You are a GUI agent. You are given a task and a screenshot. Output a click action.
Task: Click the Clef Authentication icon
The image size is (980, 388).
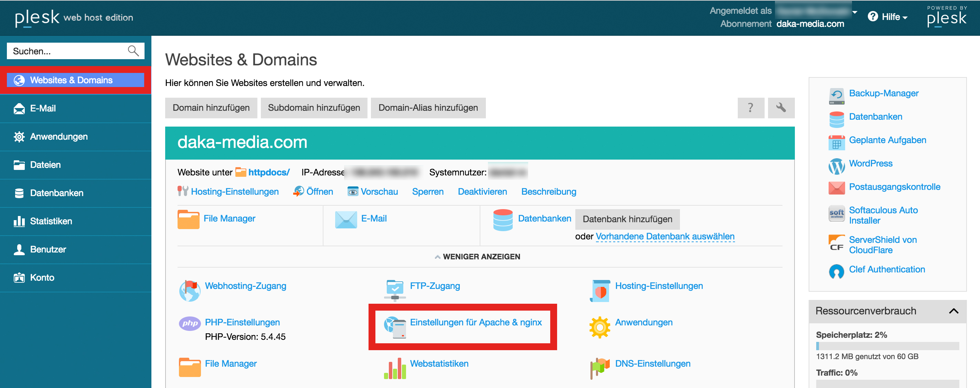tap(836, 271)
